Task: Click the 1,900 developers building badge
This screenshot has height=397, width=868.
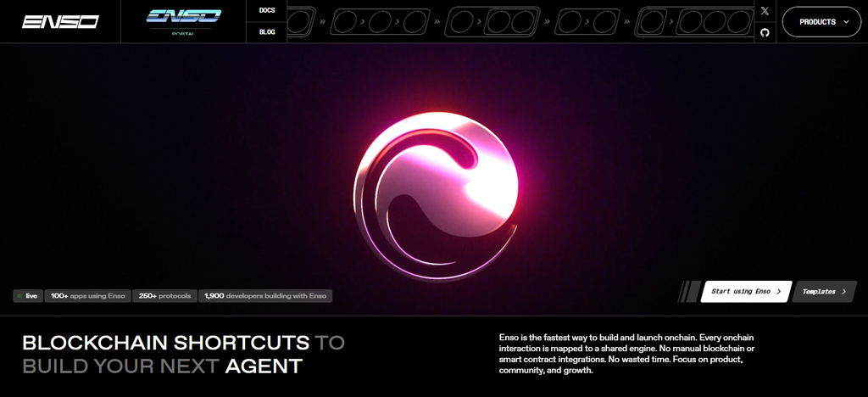Action: click(x=265, y=296)
